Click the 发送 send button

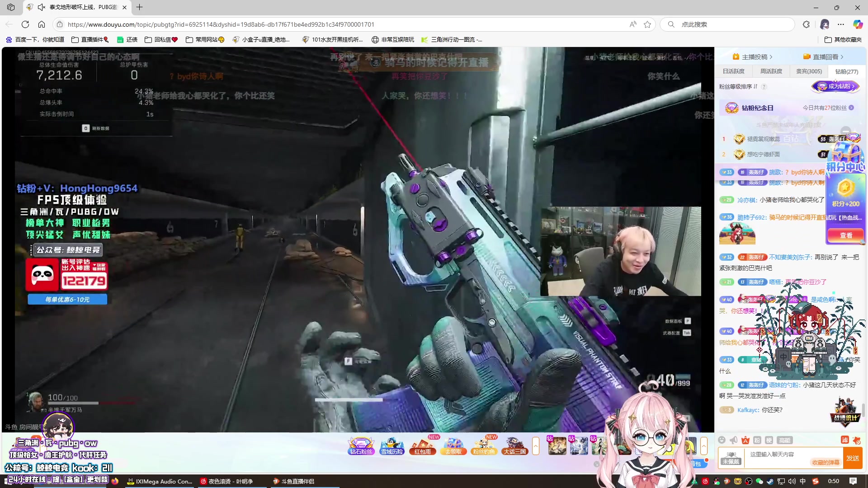(x=853, y=458)
